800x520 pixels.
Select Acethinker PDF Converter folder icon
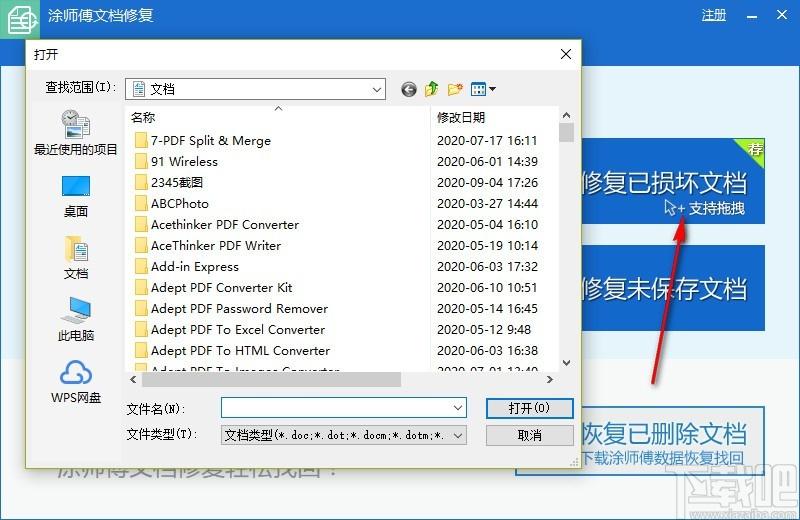click(x=141, y=224)
